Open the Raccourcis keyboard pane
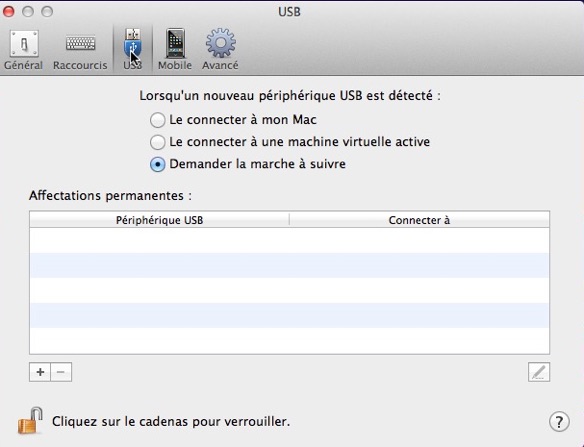The height and width of the screenshot is (447, 584). [80, 50]
